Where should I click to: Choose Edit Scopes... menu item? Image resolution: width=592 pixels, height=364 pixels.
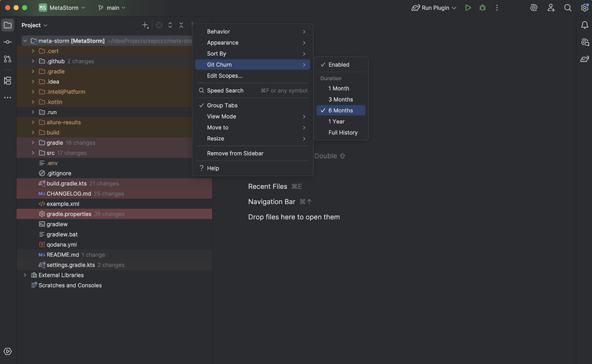tap(252, 75)
